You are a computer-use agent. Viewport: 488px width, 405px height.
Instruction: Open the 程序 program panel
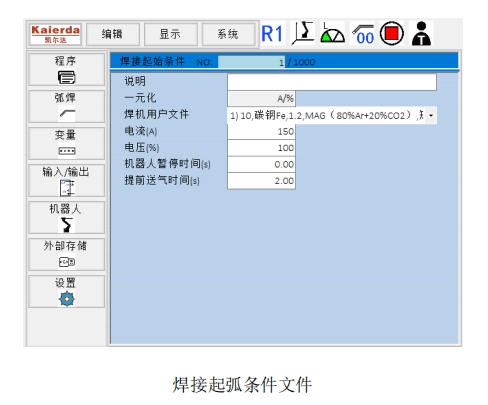(x=66, y=69)
